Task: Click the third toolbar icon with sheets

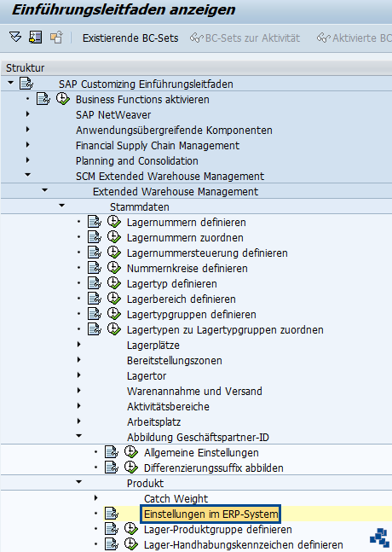Action: tap(56, 37)
